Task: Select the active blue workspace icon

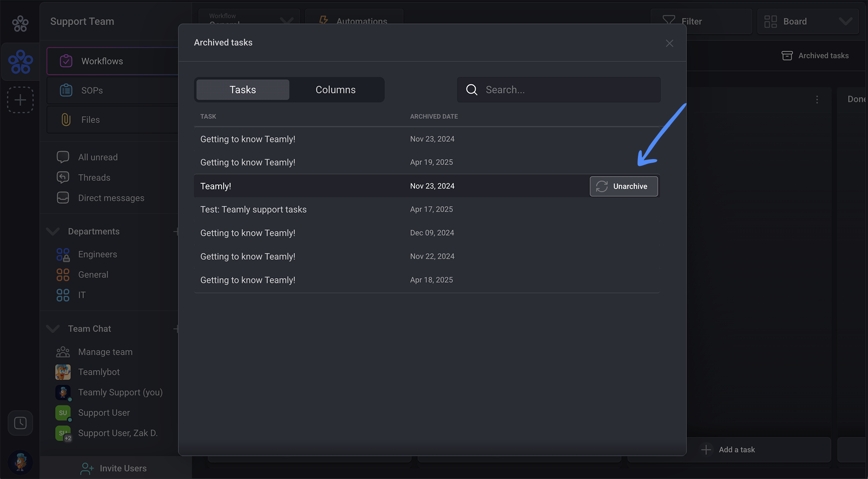Action: 21,62
